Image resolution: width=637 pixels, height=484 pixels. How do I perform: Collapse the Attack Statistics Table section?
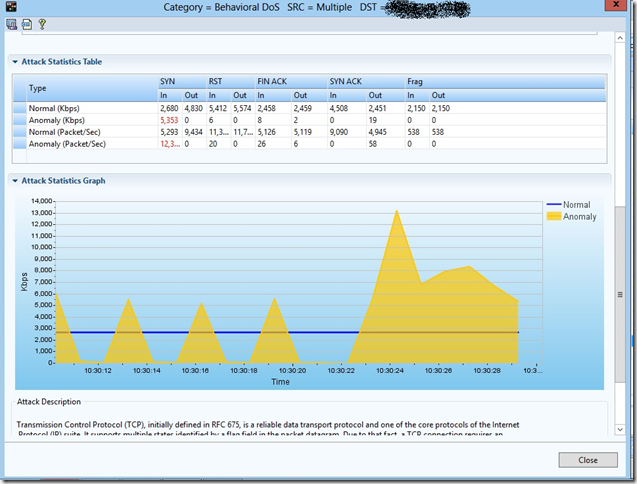15,62
